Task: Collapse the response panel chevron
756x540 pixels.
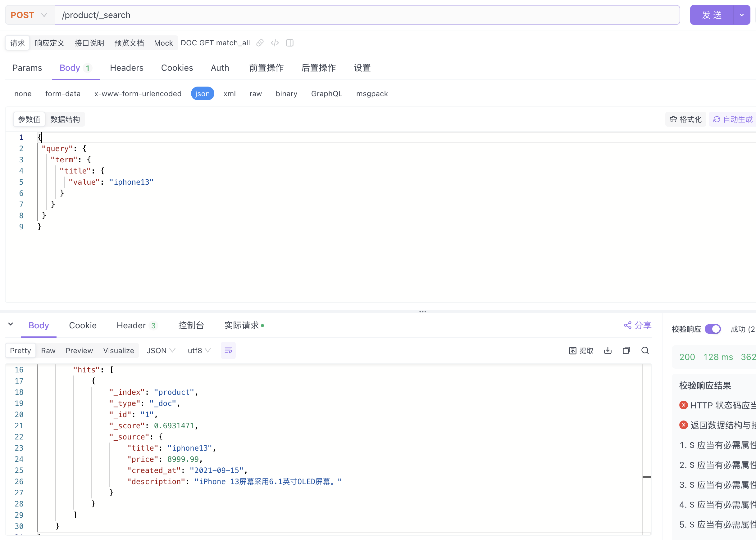Action: pos(11,324)
